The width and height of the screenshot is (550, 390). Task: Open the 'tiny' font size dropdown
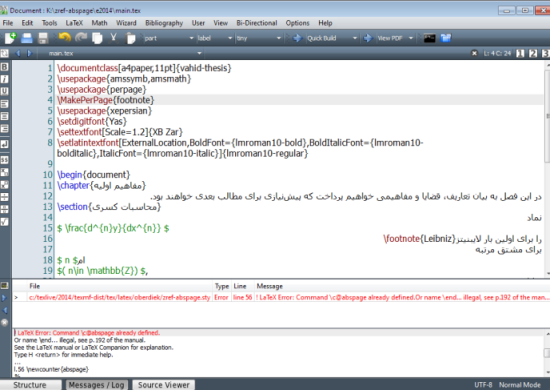[259, 38]
